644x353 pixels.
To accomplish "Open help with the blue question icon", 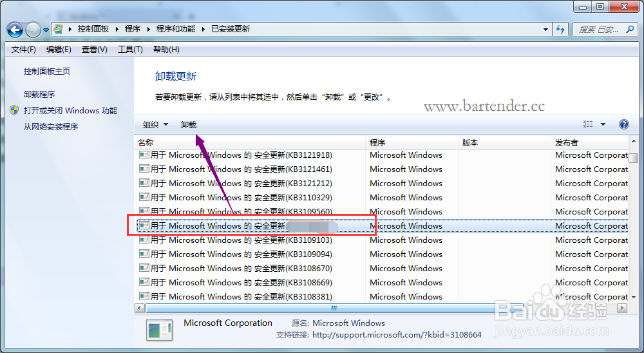I will (x=623, y=124).
